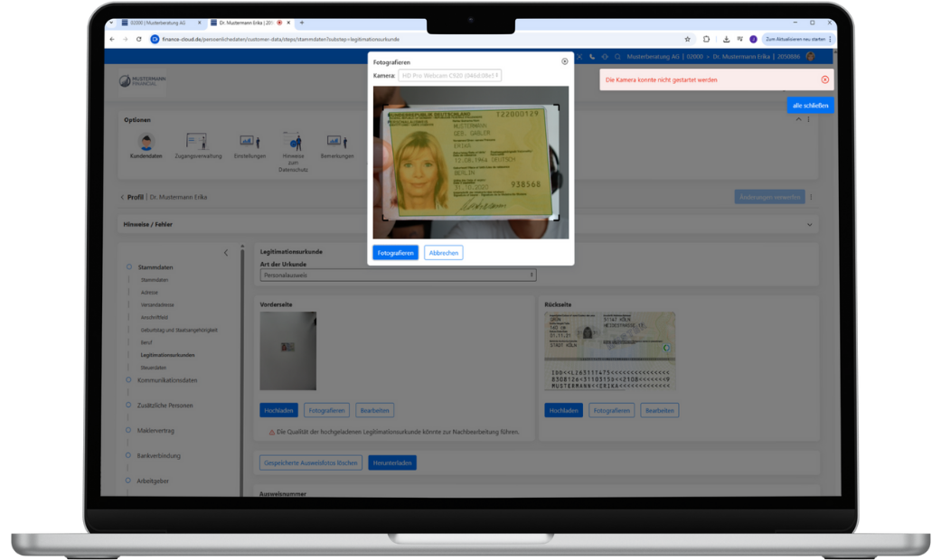Click the browser reload icon

click(139, 39)
